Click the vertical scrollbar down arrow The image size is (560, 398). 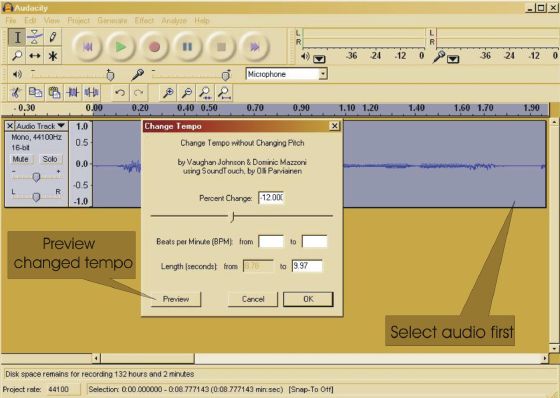(554, 348)
